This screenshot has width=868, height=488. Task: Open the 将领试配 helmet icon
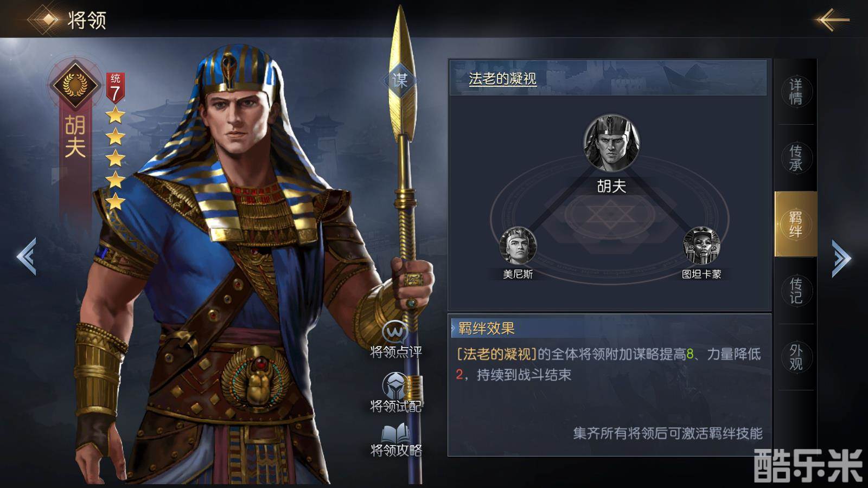[395, 386]
